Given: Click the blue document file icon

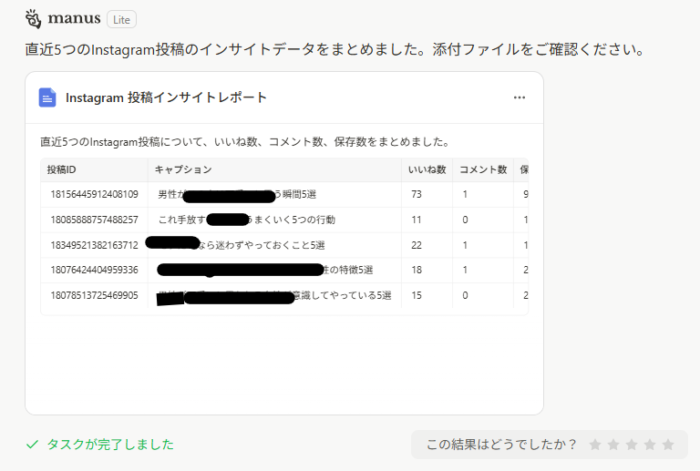Looking at the screenshot, I should [x=47, y=97].
